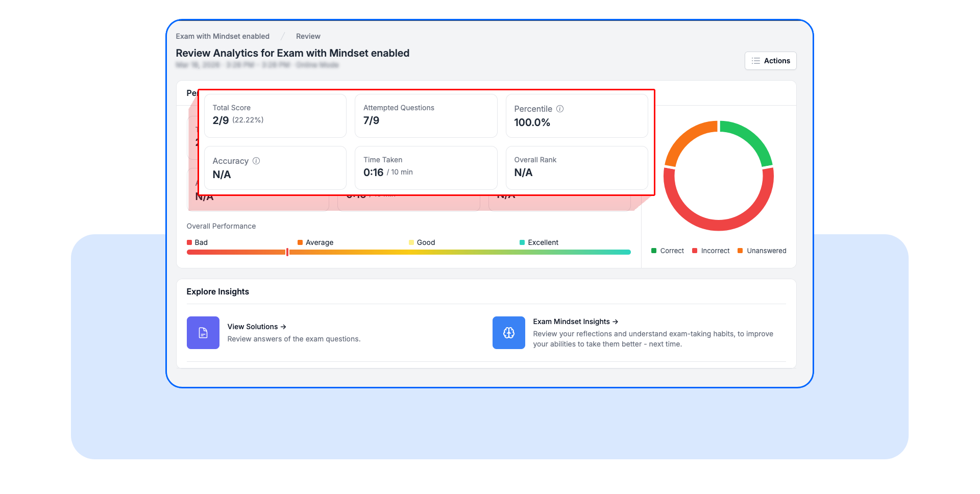Image resolution: width=980 pixels, height=494 pixels.
Task: Open the Actions dropdown menu
Action: tap(770, 61)
